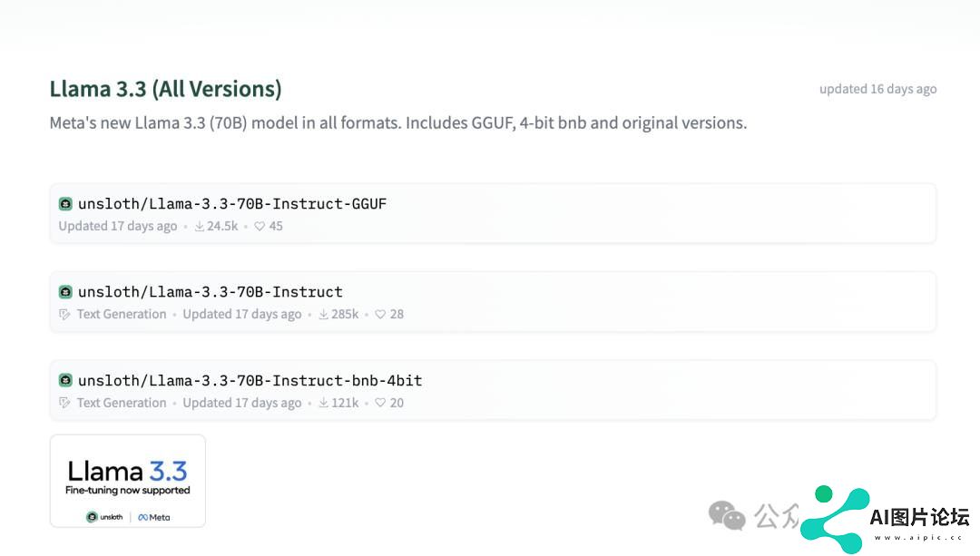Click the Text Generation icon on the bnb-4bit card
Image resolution: width=980 pixels, height=556 pixels.
(64, 403)
